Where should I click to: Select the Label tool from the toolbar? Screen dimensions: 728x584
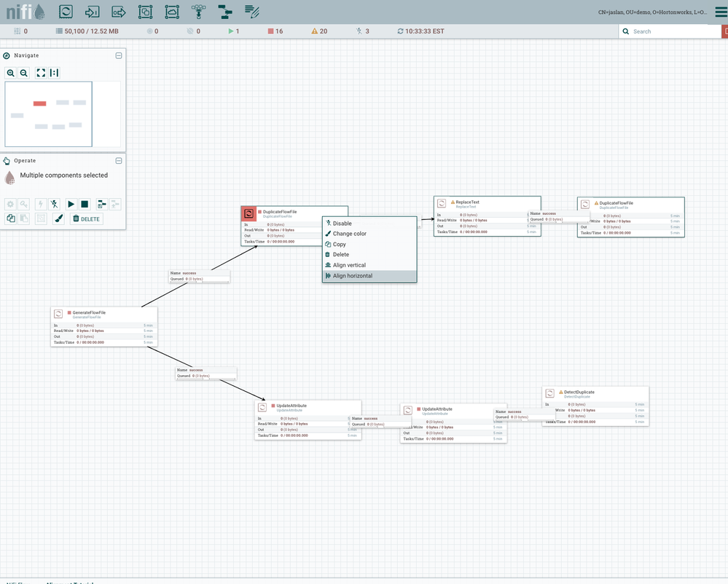click(x=251, y=12)
